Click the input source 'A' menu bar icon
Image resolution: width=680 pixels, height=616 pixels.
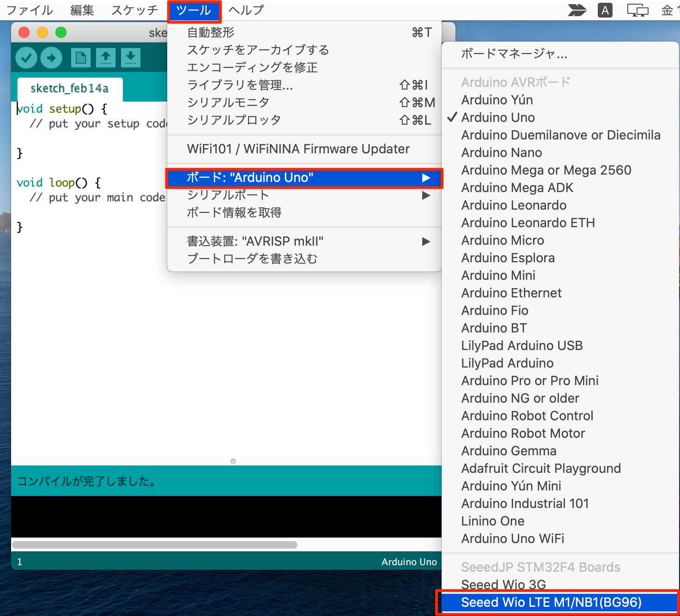point(605,10)
